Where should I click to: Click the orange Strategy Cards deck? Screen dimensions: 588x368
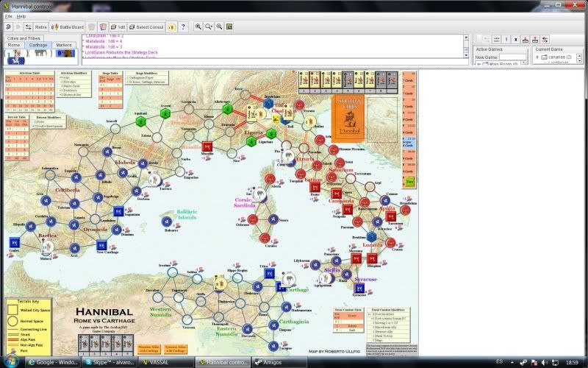[348, 118]
